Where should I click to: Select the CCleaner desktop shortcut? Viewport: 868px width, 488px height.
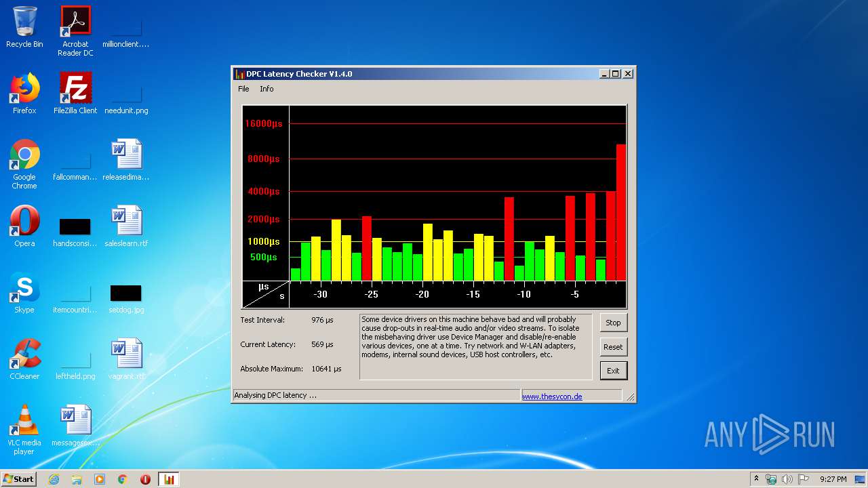point(24,359)
